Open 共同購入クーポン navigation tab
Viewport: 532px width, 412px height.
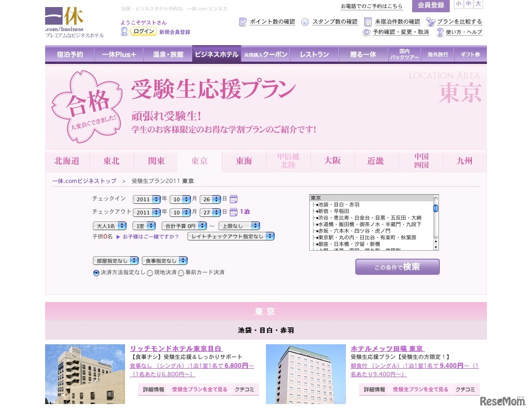tap(266, 55)
